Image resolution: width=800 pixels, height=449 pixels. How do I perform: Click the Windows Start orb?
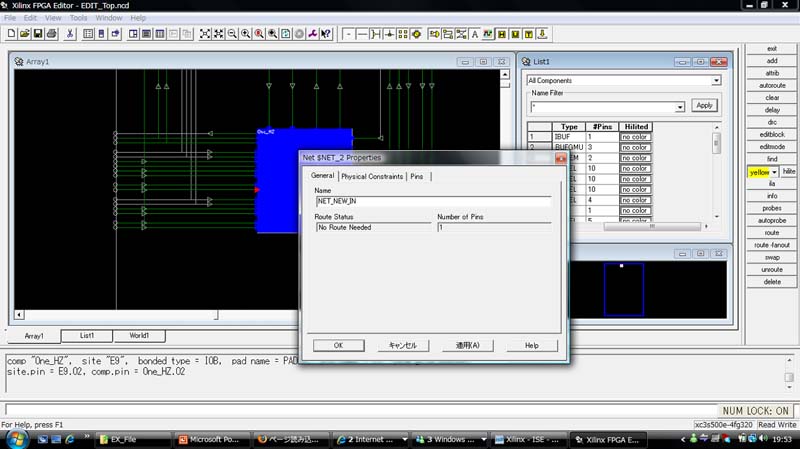click(16, 439)
